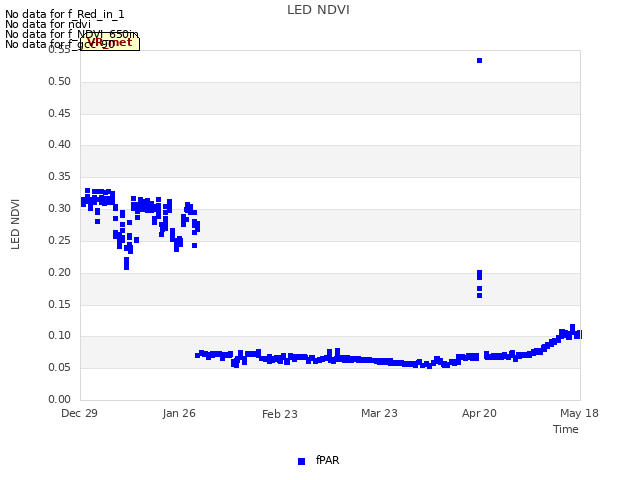Click the LED NDVI chart title
The height and width of the screenshot is (480, 640).
click(318, 10)
